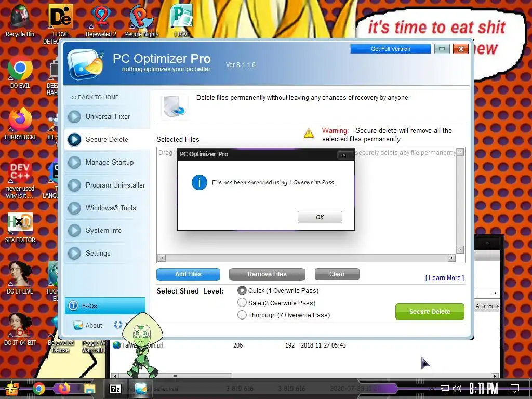Click Universal Fixer arrow icon
Screen dimensions: 532x399
[x=74, y=117]
